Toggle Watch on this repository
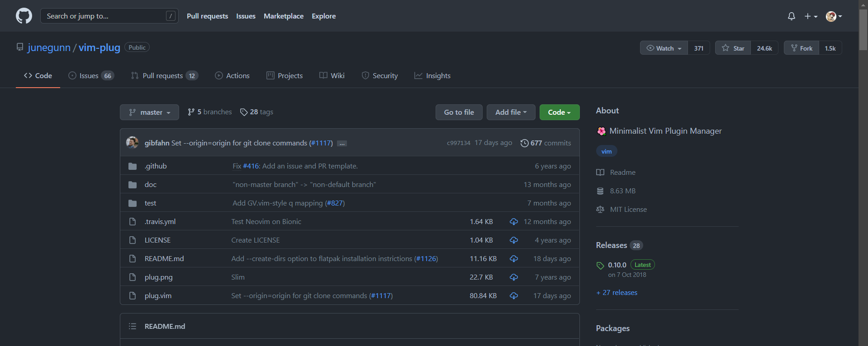 (664, 48)
